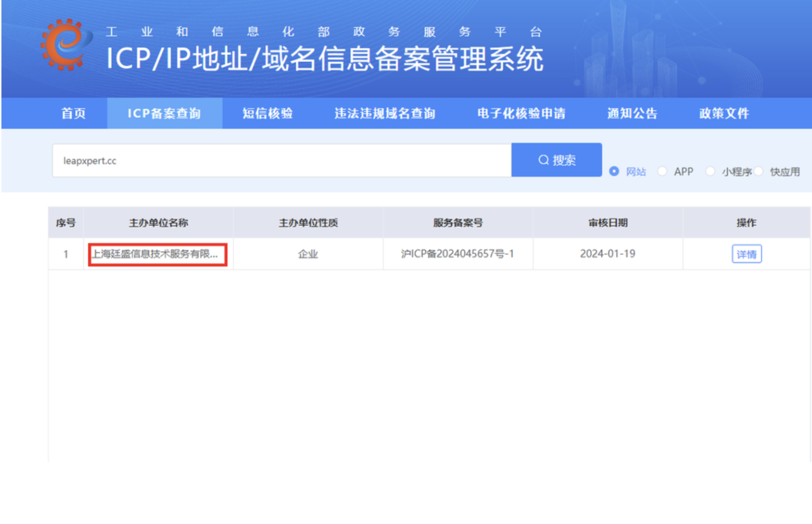
Task: Click the ICP/IP地址/域名信息备案管理系统 title
Action: click(325, 59)
